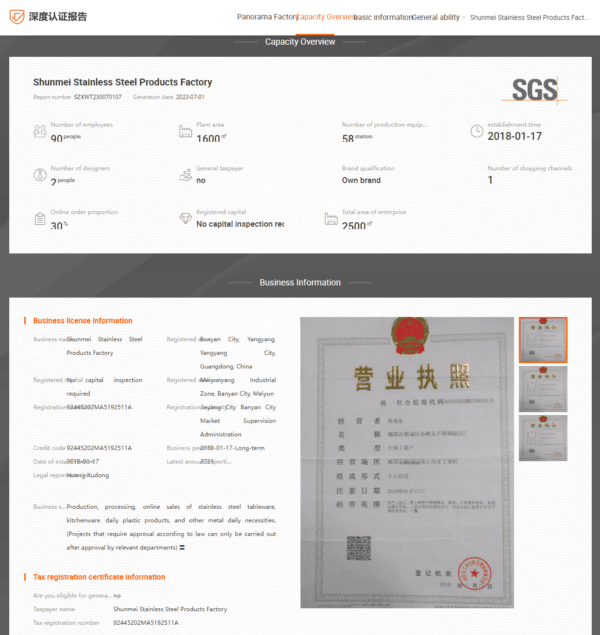The height and width of the screenshot is (635, 600).
Task: Click the Tax registration certificate information heading
Action: coord(99,577)
